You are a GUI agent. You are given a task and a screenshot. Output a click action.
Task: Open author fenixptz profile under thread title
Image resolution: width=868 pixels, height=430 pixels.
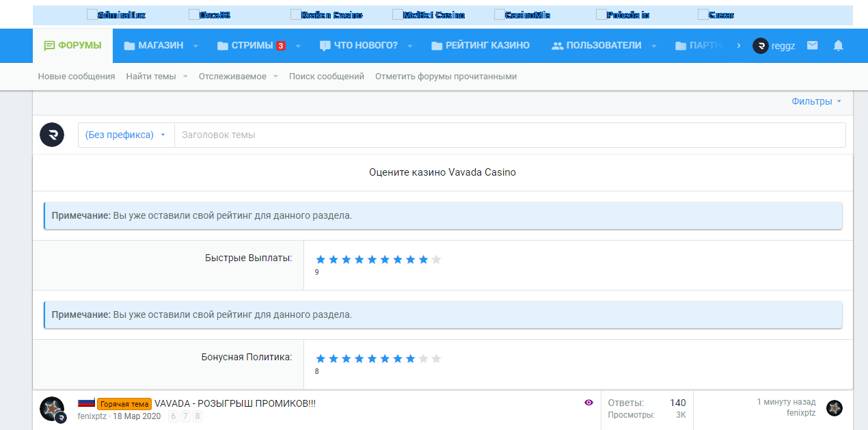pyautogui.click(x=92, y=416)
